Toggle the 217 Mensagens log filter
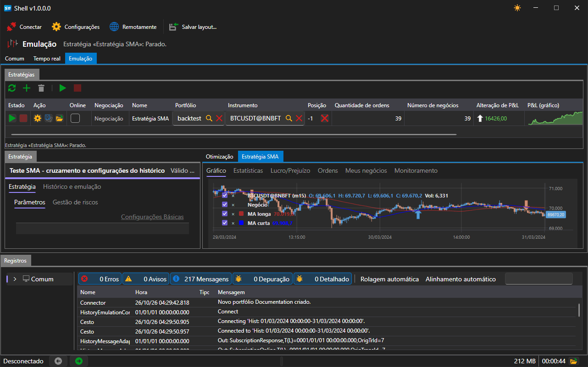Screen dimensions: 588x367 pos(200,279)
